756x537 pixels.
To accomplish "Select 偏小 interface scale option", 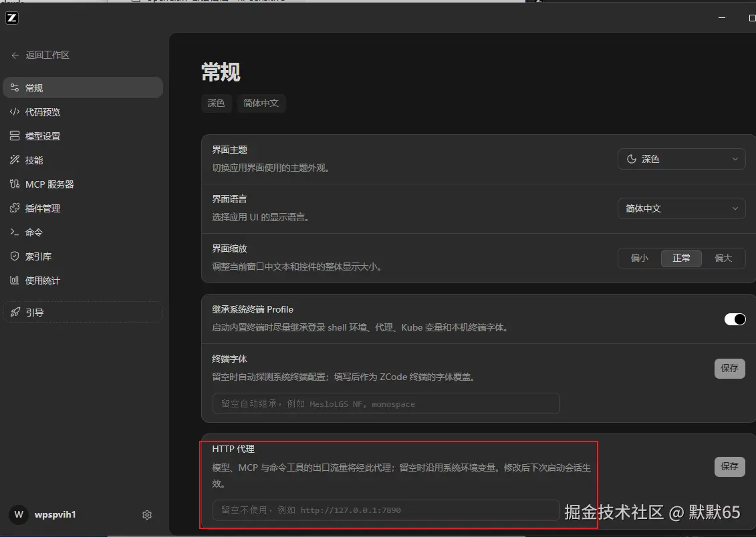I will [639, 258].
